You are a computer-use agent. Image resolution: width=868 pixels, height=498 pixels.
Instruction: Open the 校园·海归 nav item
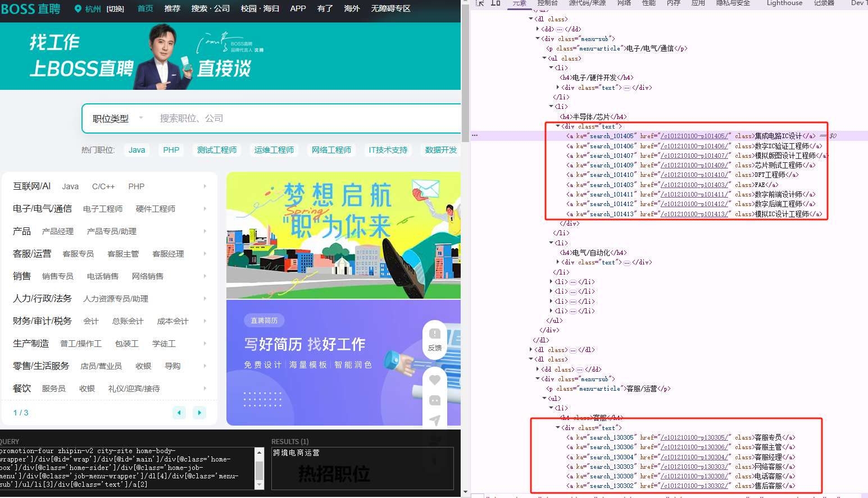[260, 9]
